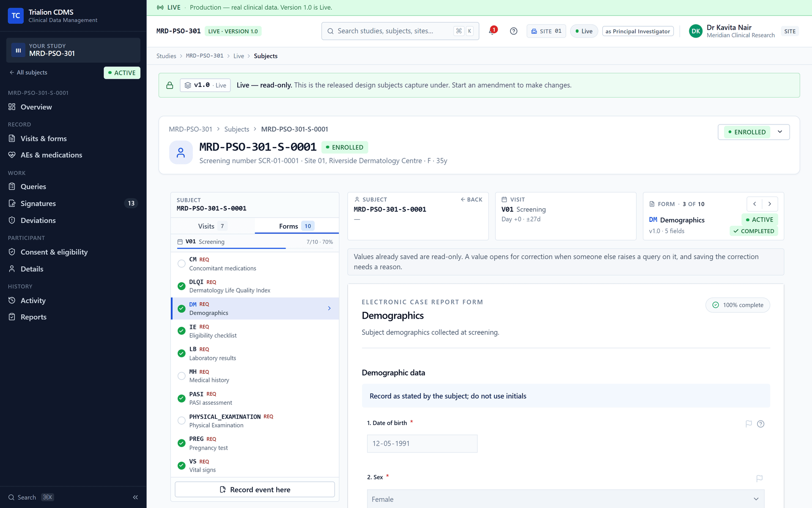Click the Date of birth field
Screen dimensions: 812x508
click(422, 444)
